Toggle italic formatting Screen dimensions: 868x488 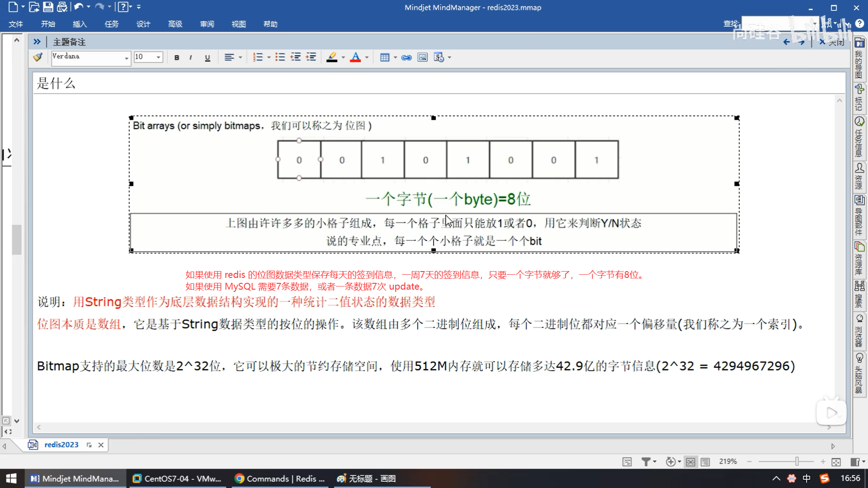[x=191, y=57]
